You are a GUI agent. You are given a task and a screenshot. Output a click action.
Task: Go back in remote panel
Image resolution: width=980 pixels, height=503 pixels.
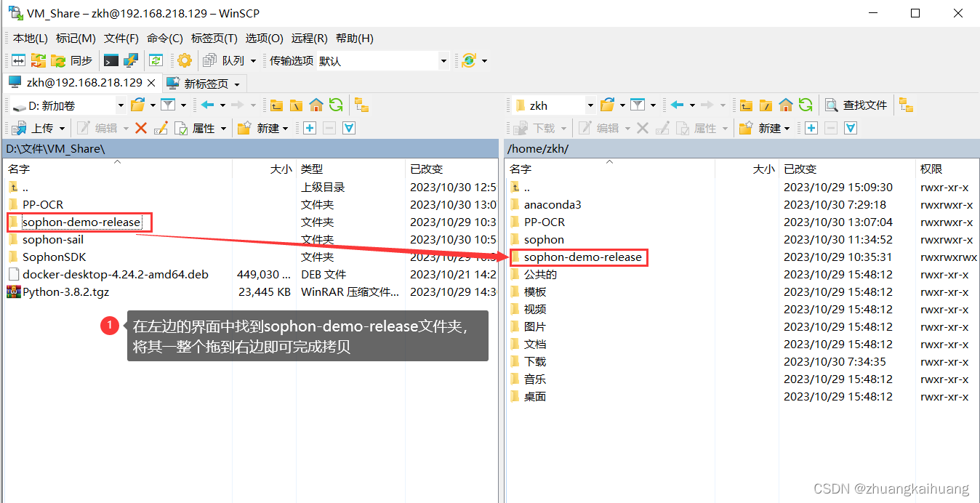click(678, 105)
